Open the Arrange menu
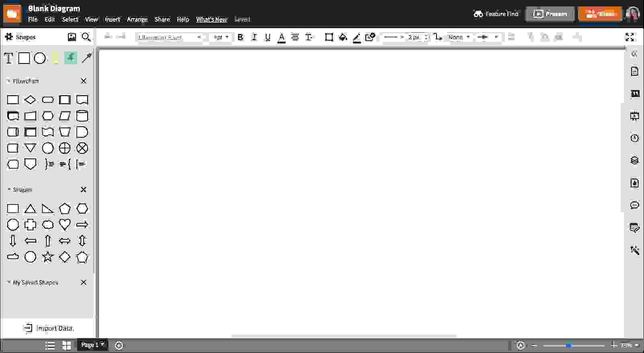 (x=137, y=19)
